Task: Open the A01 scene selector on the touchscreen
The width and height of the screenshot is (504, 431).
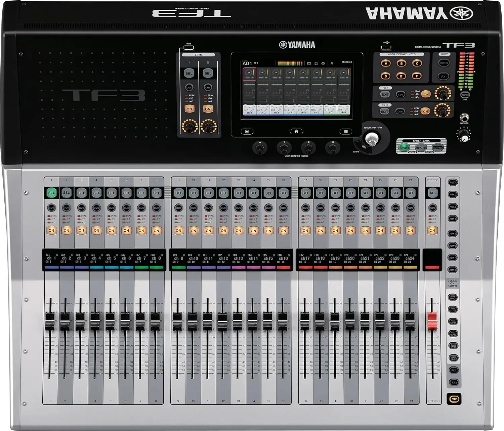Action: tap(247, 63)
